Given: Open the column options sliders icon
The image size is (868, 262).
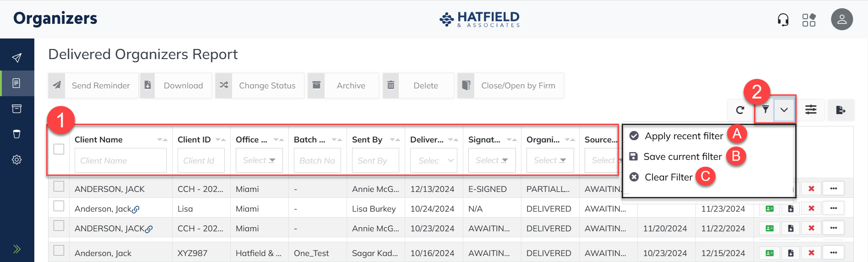Looking at the screenshot, I should click(x=811, y=110).
